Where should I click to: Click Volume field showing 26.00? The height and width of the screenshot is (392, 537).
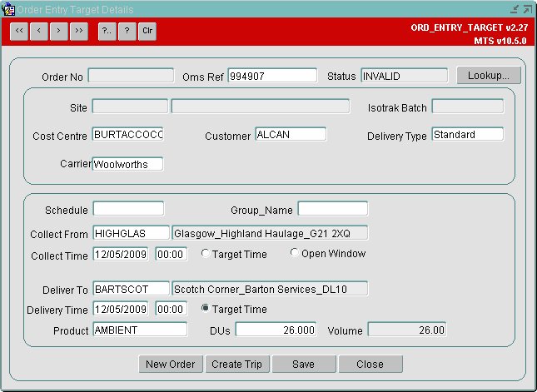coord(407,330)
